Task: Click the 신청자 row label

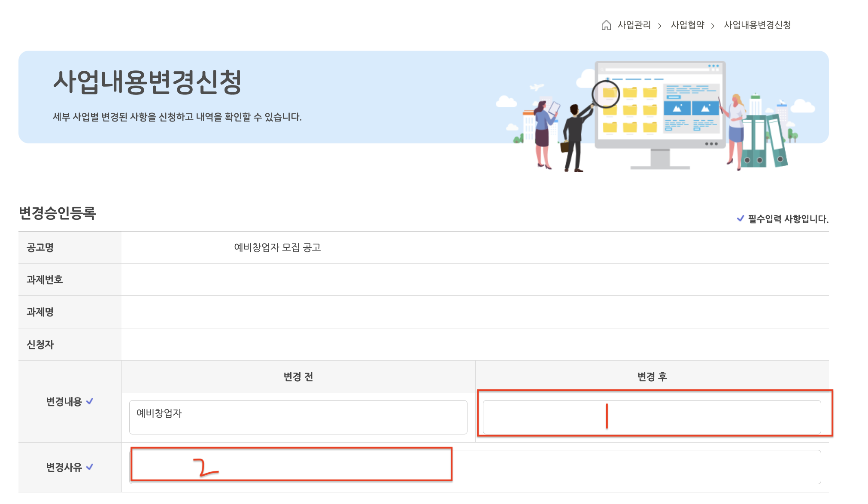Action: point(40,344)
